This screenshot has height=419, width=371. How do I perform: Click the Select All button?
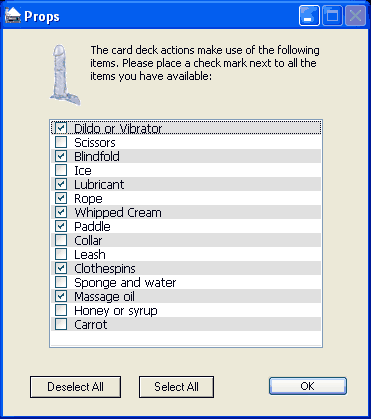pyautogui.click(x=176, y=387)
